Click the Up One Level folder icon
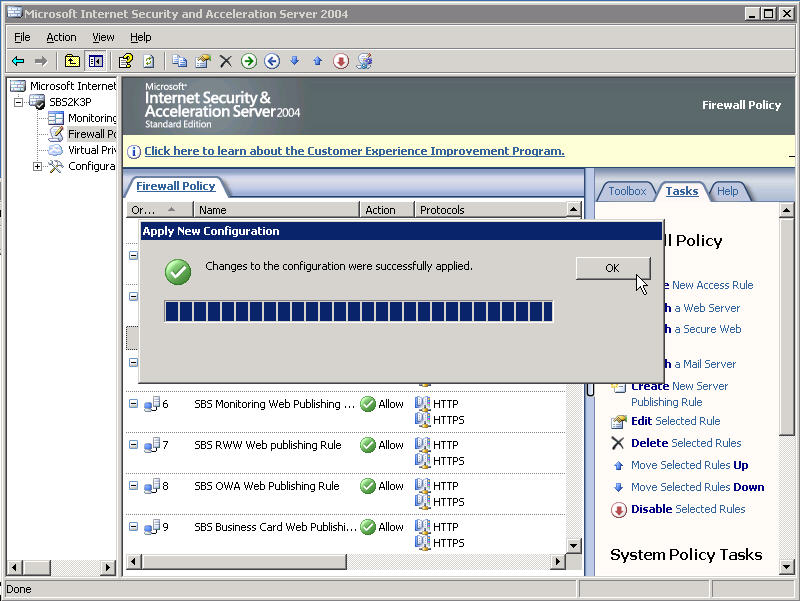Screen dimensions: 800x601 (x=72, y=61)
